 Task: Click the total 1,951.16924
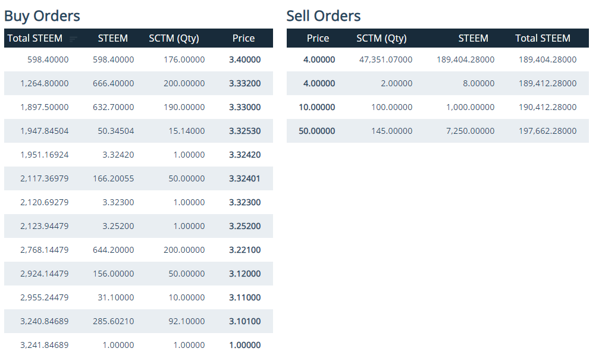tap(45, 155)
